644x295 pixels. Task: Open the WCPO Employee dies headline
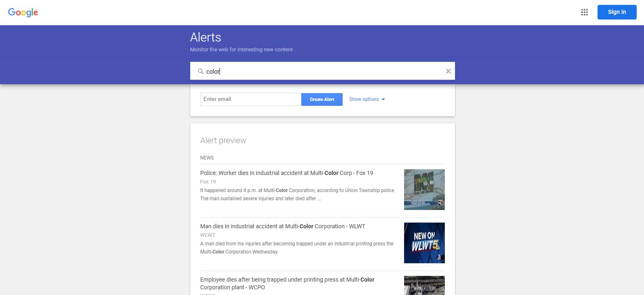287,283
